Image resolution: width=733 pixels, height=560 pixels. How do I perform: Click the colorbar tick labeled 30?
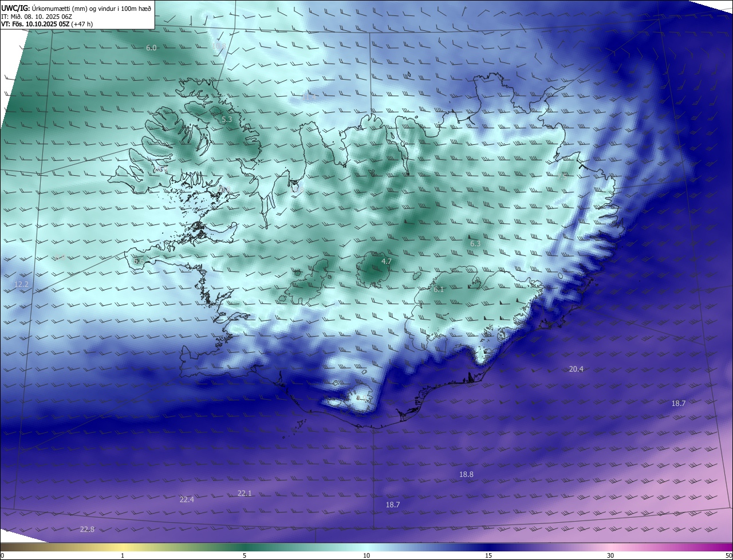610,555
